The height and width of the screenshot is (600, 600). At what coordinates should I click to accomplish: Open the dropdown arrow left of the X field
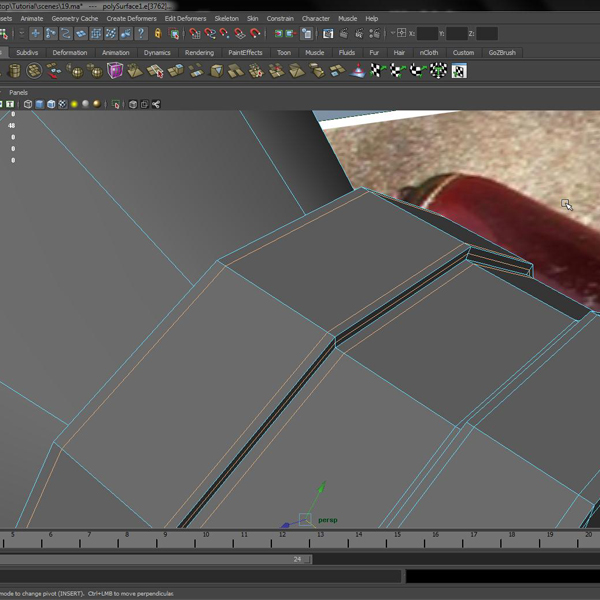point(392,33)
